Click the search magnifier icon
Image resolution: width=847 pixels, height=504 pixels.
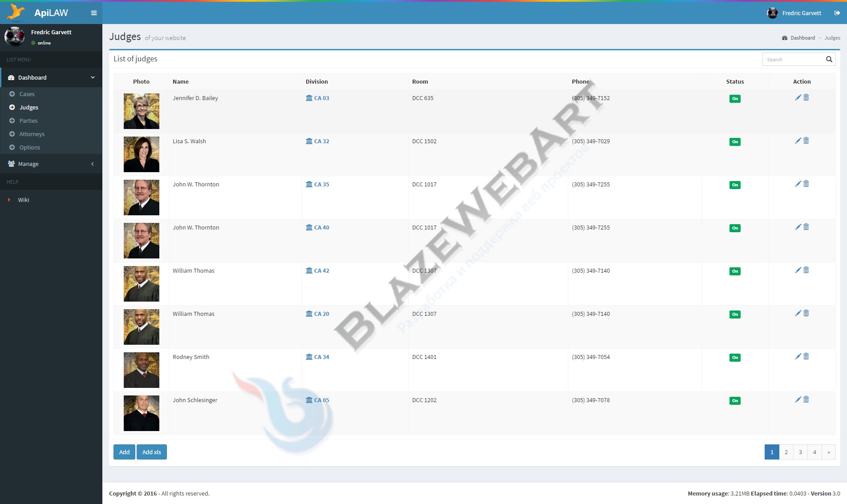pyautogui.click(x=829, y=59)
